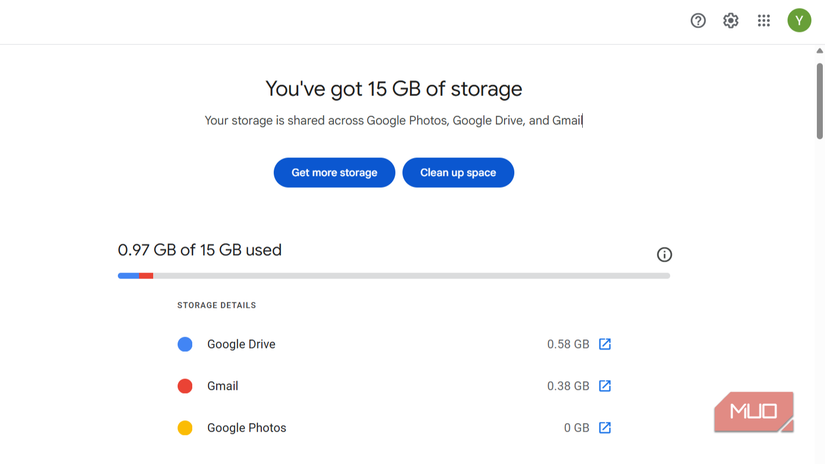Click the 0.97 GB of 15 GB used text
Image resolution: width=825 pixels, height=464 pixels.
coord(199,250)
